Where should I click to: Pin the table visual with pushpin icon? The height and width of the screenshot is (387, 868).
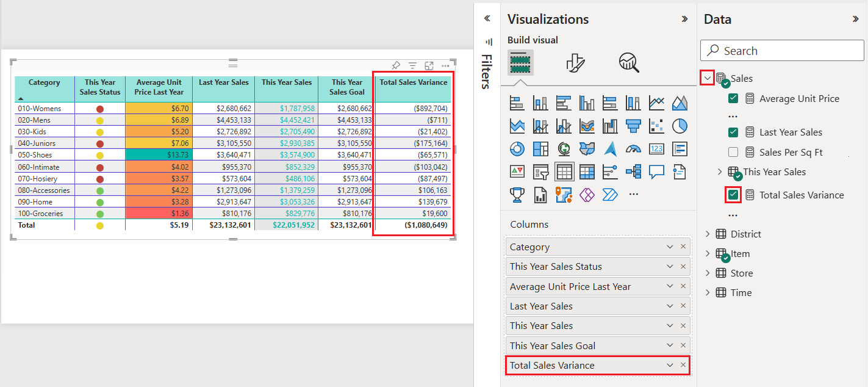point(396,65)
